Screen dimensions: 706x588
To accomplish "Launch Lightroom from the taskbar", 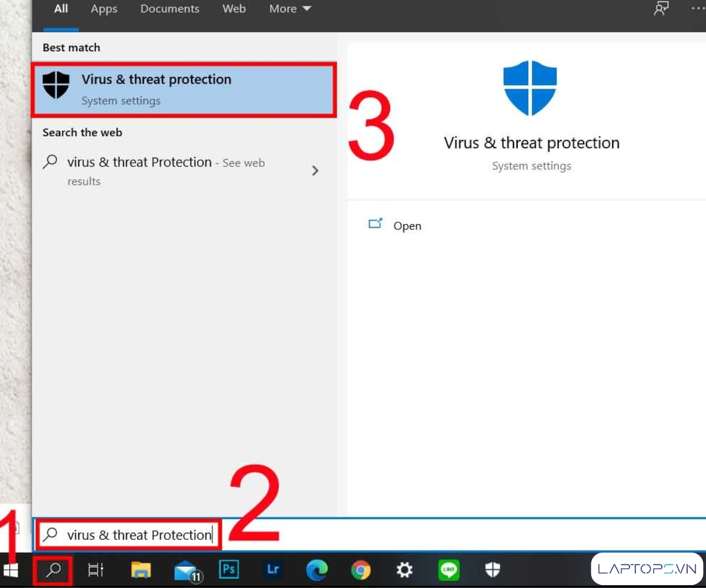I will [272, 570].
